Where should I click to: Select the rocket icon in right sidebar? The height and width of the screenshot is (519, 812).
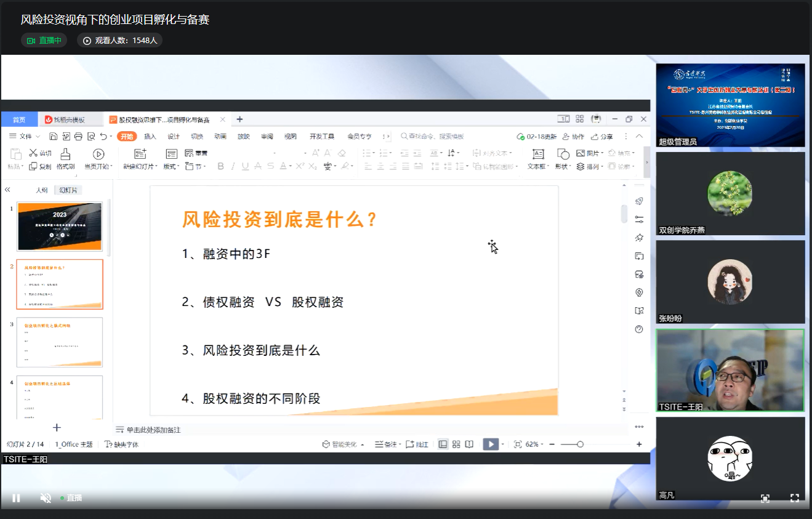639,201
